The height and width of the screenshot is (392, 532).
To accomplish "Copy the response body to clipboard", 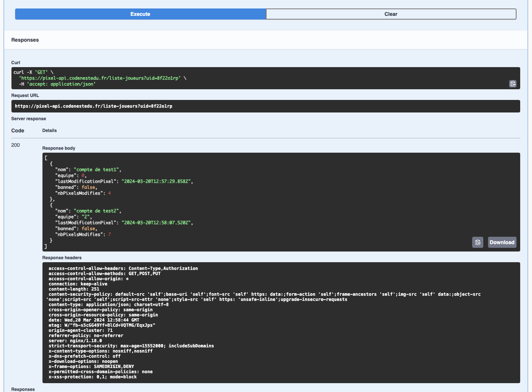I will click(478, 242).
